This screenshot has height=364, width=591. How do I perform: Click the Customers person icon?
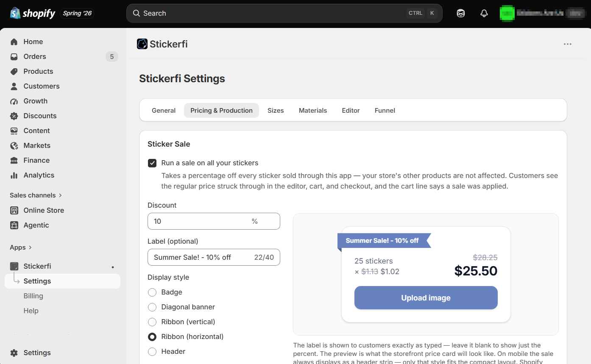coord(14,86)
